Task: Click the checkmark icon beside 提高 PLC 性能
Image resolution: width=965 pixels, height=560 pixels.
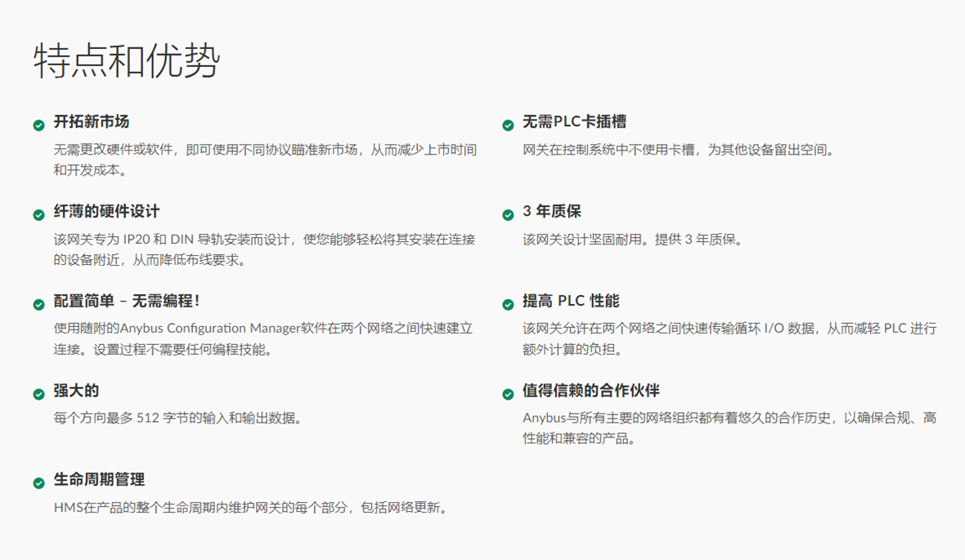Action: coord(508,304)
